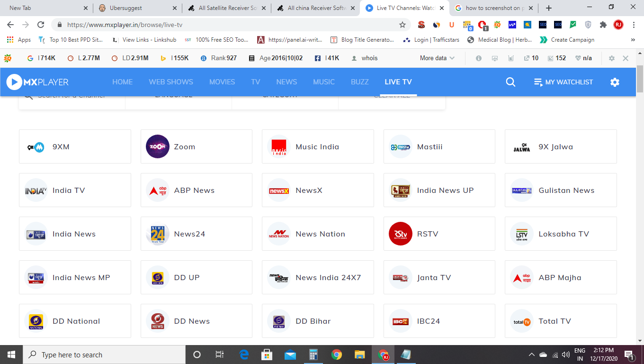Go to the HOME navigation tab
The width and height of the screenshot is (644, 364).
(x=123, y=82)
